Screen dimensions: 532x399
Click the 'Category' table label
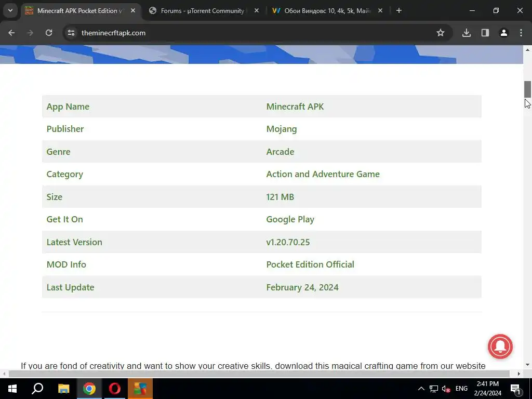coord(65,175)
